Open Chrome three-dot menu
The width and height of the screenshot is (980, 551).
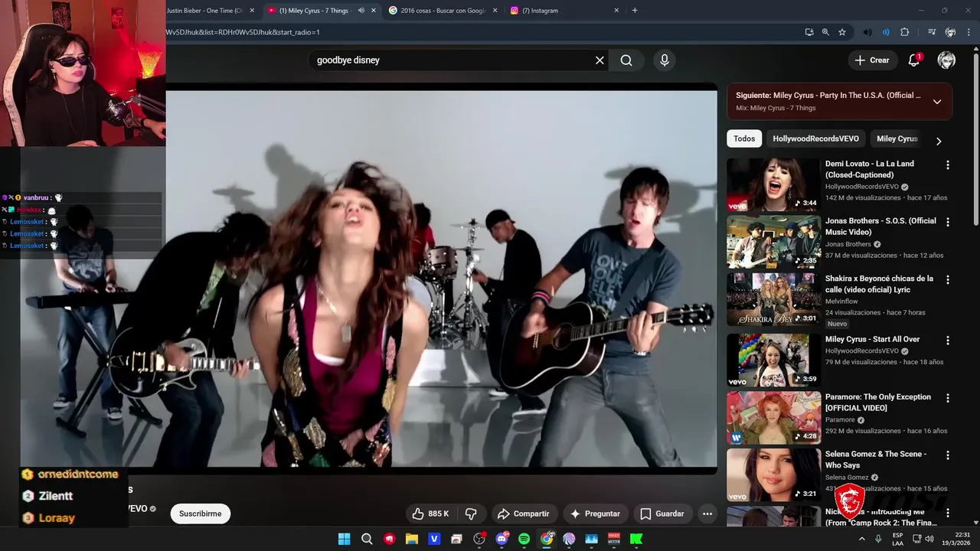click(969, 32)
